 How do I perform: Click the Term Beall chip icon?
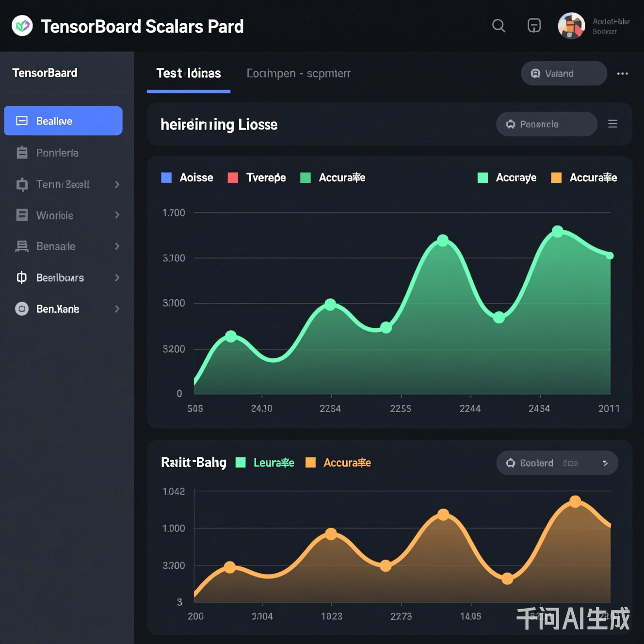pyautogui.click(x=22, y=184)
